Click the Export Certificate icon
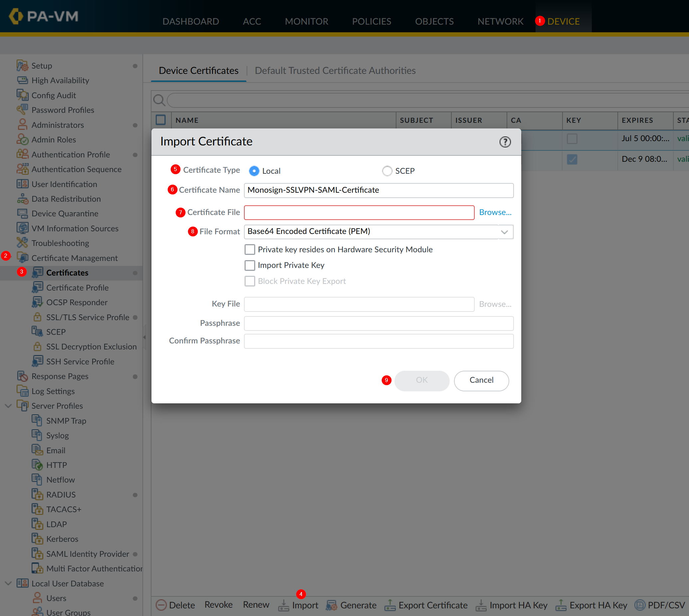Screen dimensions: 689x616 pos(390,605)
